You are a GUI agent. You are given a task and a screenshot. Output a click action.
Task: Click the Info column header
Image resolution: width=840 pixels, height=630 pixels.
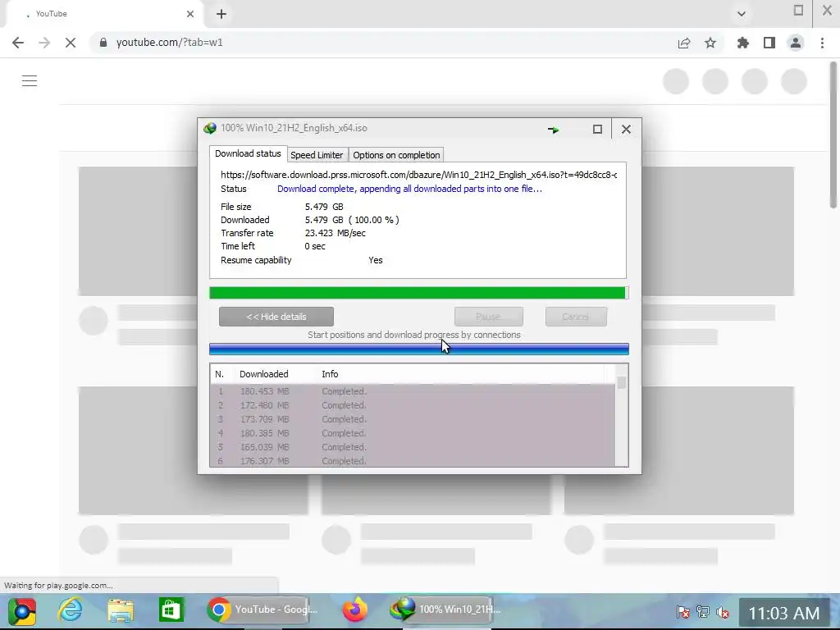(x=330, y=374)
